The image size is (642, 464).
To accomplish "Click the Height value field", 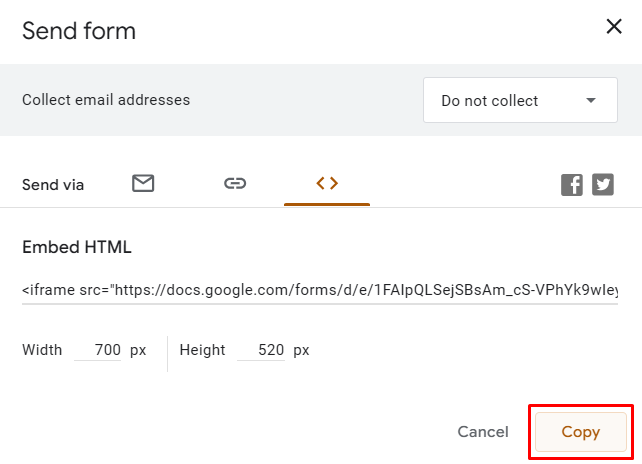I will [x=262, y=350].
